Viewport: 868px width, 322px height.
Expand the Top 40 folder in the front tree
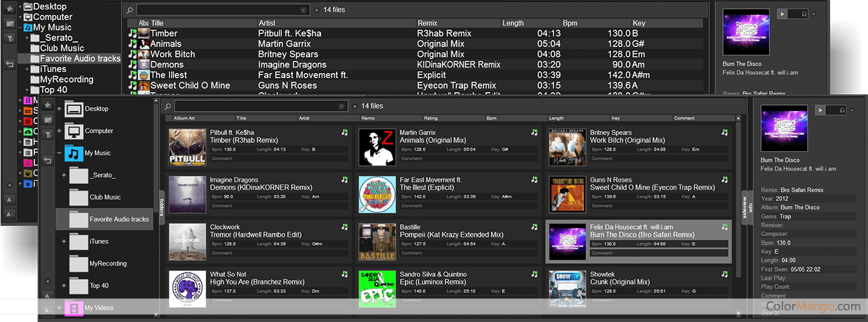pos(64,285)
